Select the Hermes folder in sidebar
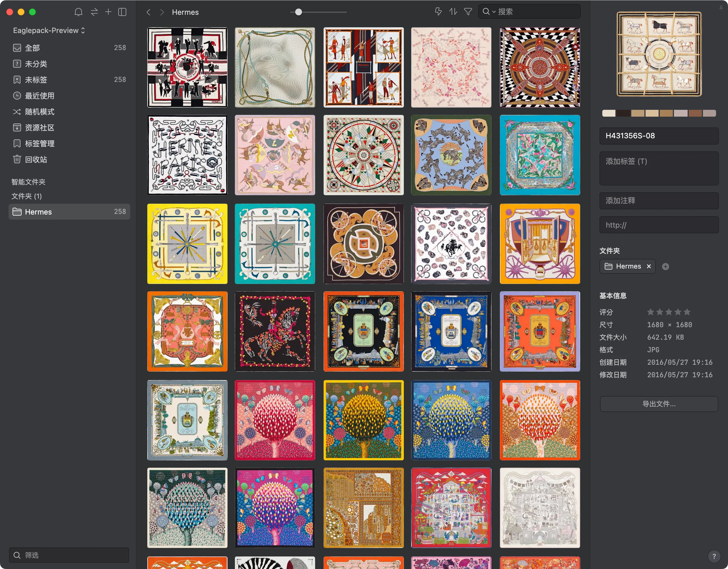Screen dimensions: 728x569 coord(69,212)
